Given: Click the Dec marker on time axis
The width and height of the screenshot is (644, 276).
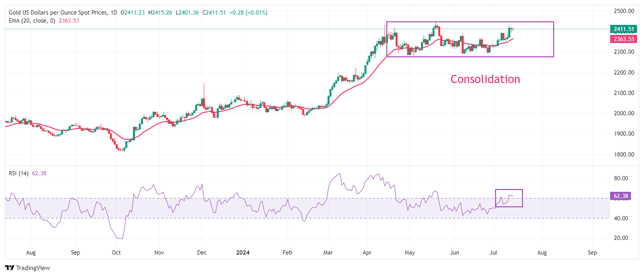Looking at the screenshot, I should pyautogui.click(x=202, y=253).
